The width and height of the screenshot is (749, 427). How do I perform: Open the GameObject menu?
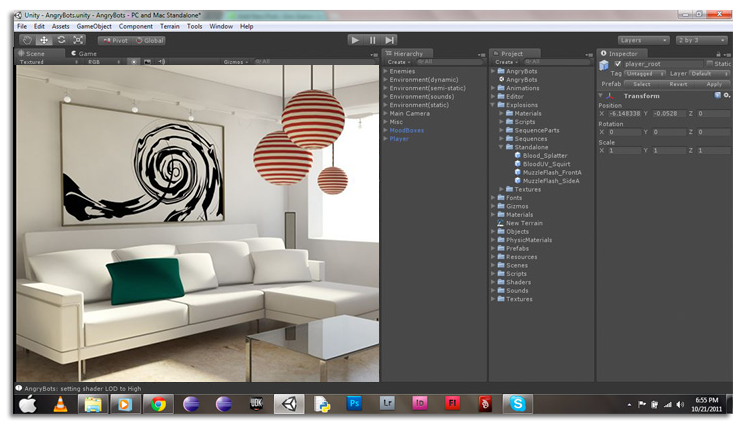(x=95, y=26)
